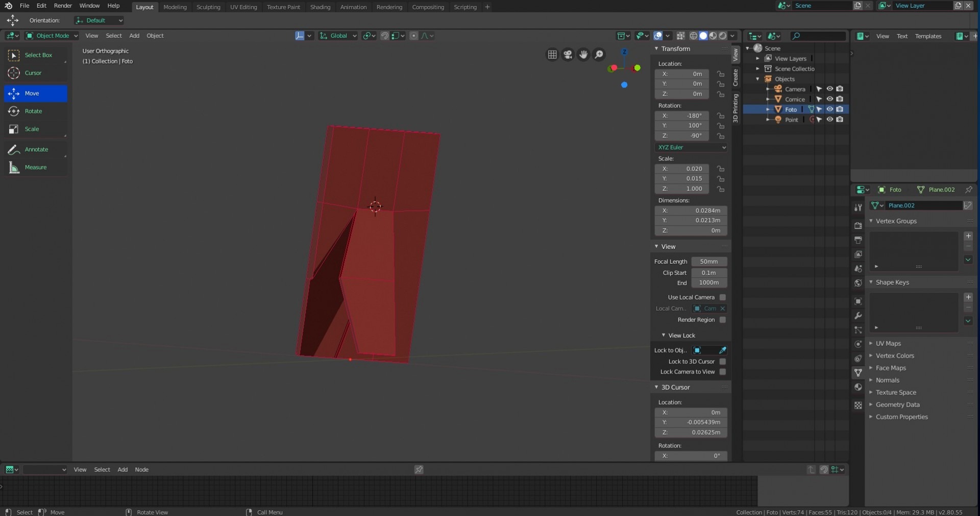Open the Active Tool settings tab
This screenshot has width=980, height=516.
[858, 207]
